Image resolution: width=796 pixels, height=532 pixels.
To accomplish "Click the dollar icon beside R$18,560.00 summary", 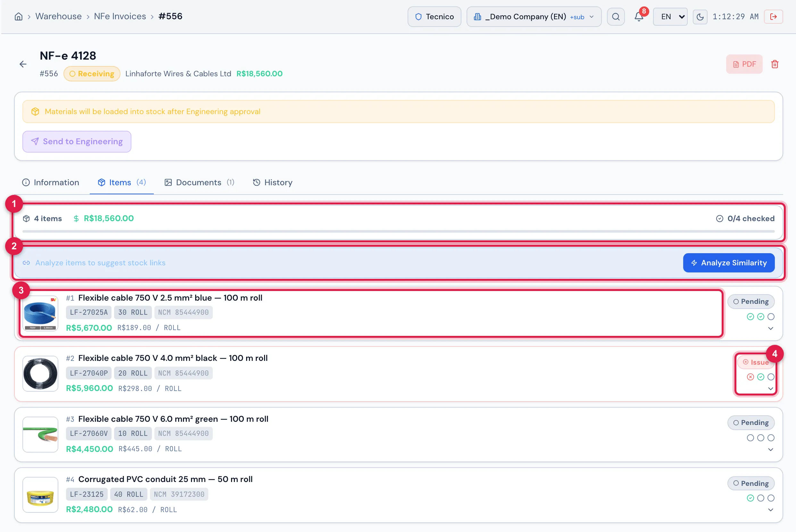I will [x=76, y=219].
